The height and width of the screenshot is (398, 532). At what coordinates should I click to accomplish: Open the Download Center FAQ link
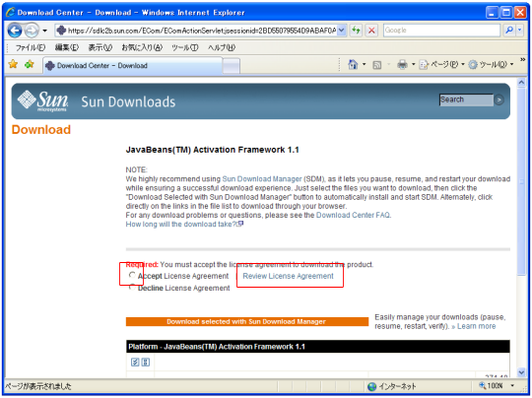(353, 215)
